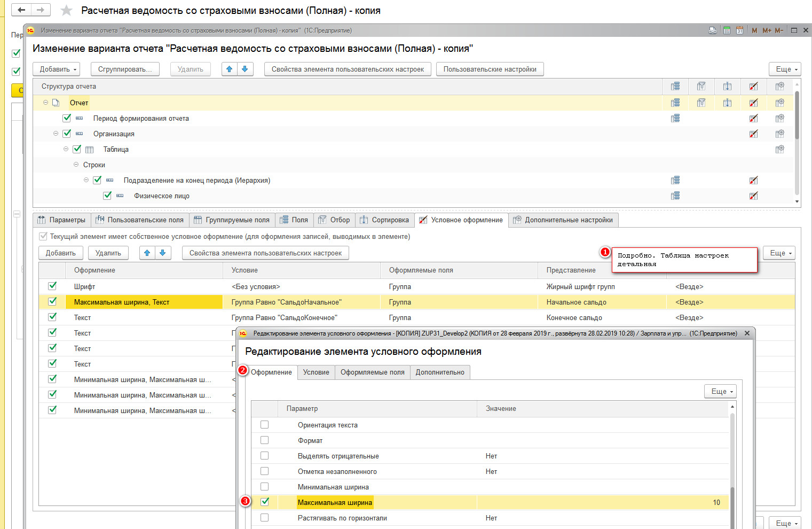Click top Свойства элемента пользовательских настроек button

(348, 69)
